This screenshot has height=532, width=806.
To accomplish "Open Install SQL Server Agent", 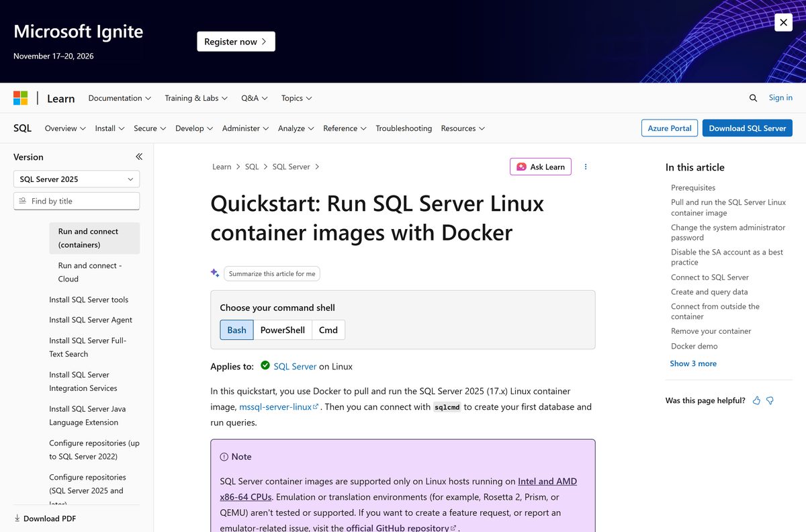I will 91,320.
